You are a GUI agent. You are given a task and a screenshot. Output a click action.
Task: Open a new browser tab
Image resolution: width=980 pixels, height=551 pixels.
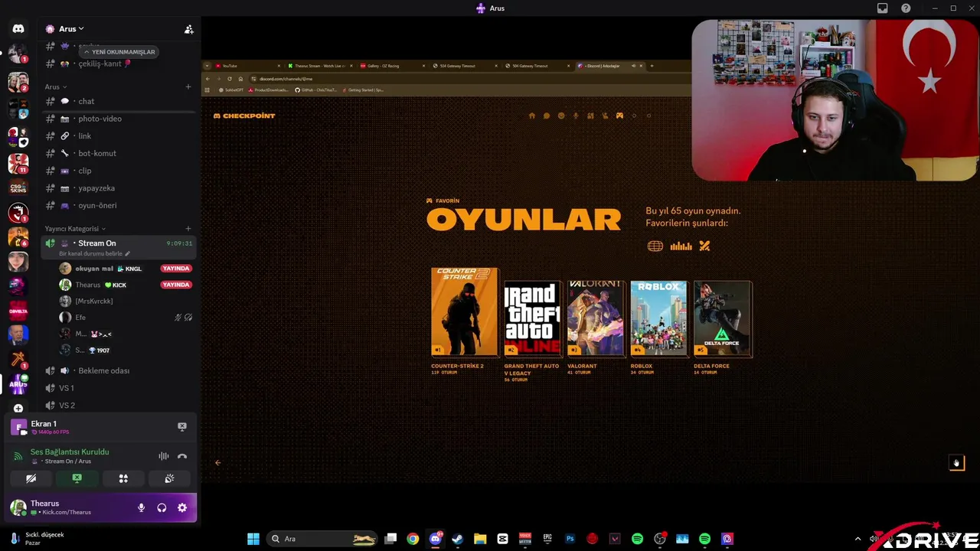pos(652,66)
